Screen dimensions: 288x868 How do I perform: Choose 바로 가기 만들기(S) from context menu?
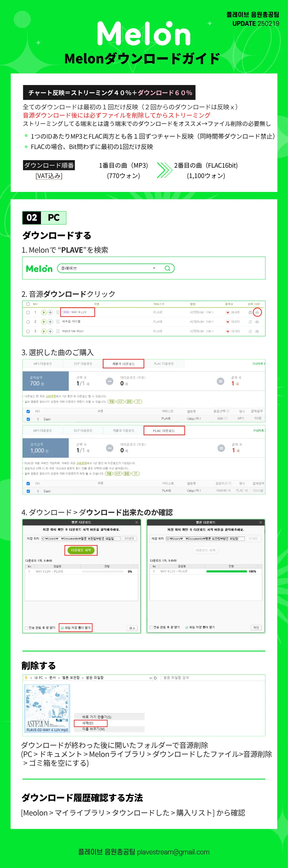pyautogui.click(x=109, y=717)
